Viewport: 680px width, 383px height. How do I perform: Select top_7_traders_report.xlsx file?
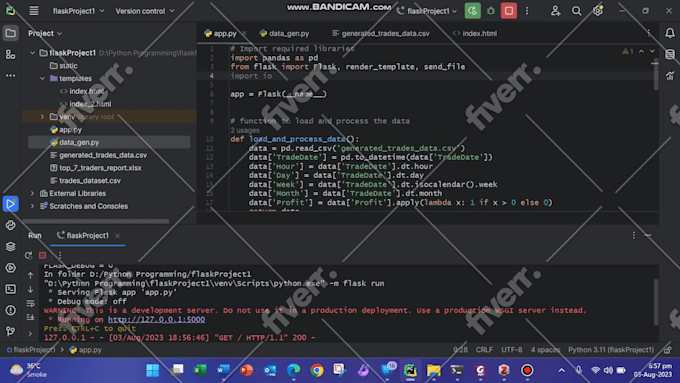tap(96, 168)
